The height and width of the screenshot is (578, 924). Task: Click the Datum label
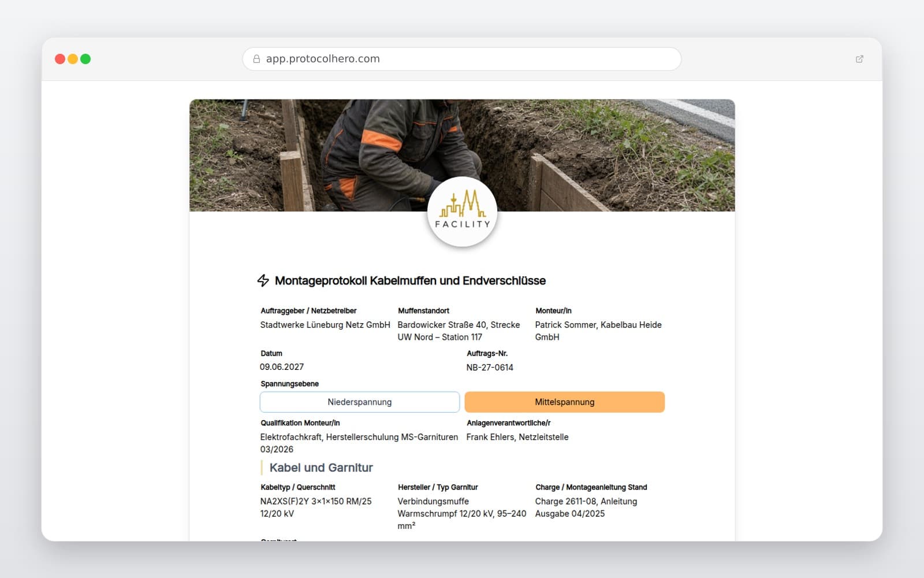pyautogui.click(x=271, y=354)
